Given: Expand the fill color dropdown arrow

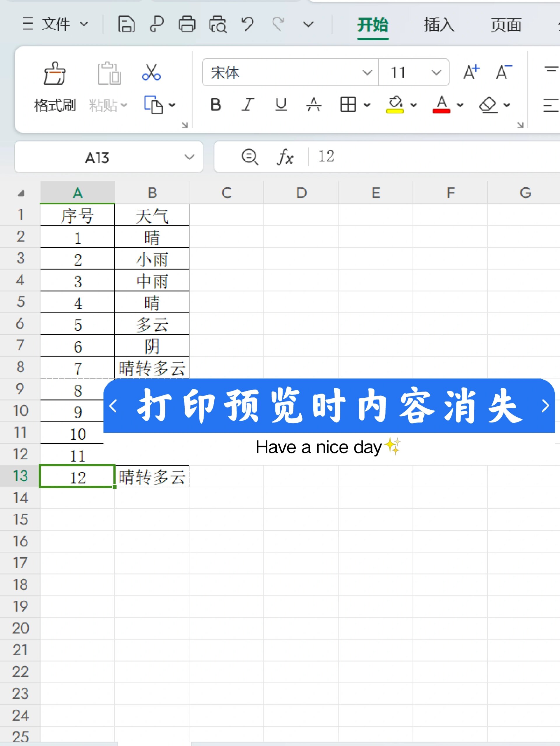Looking at the screenshot, I should point(413,105).
